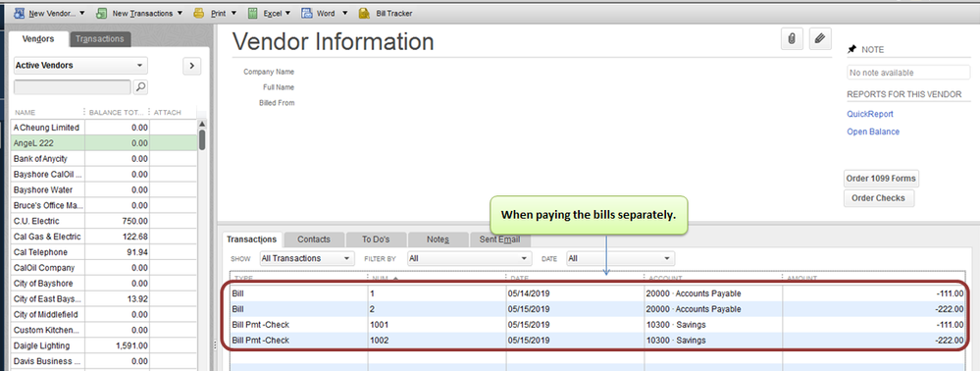Open the New Vendor dropdown arrow
980x371 pixels.
81,13
